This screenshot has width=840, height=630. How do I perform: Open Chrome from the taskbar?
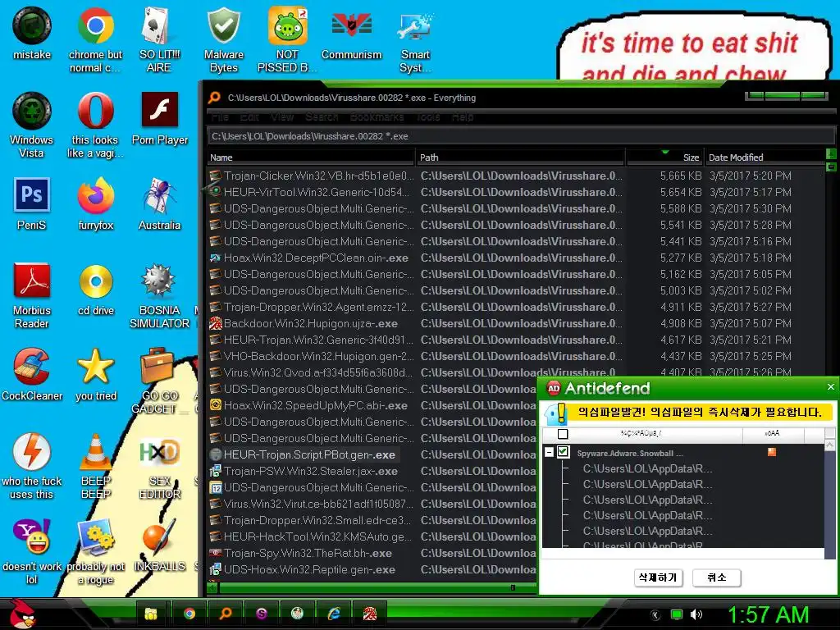[x=189, y=614]
